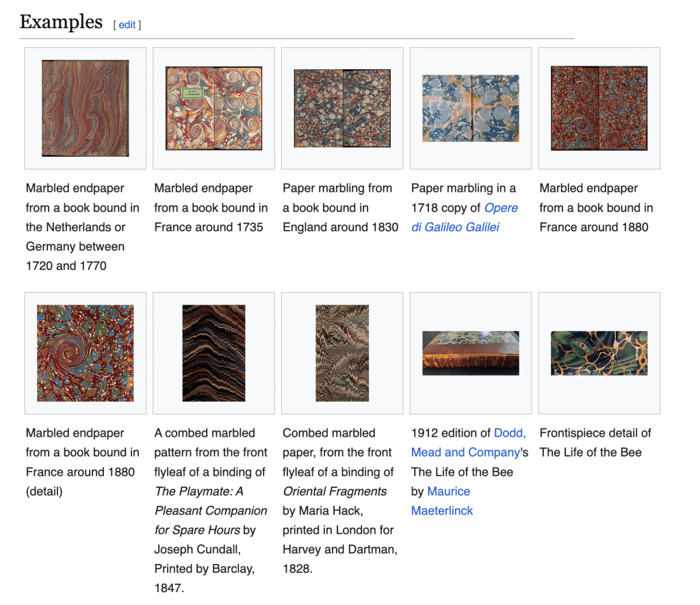700x605 pixels.
Task: Click the Joseph Cundall caption text
Action: (205, 550)
